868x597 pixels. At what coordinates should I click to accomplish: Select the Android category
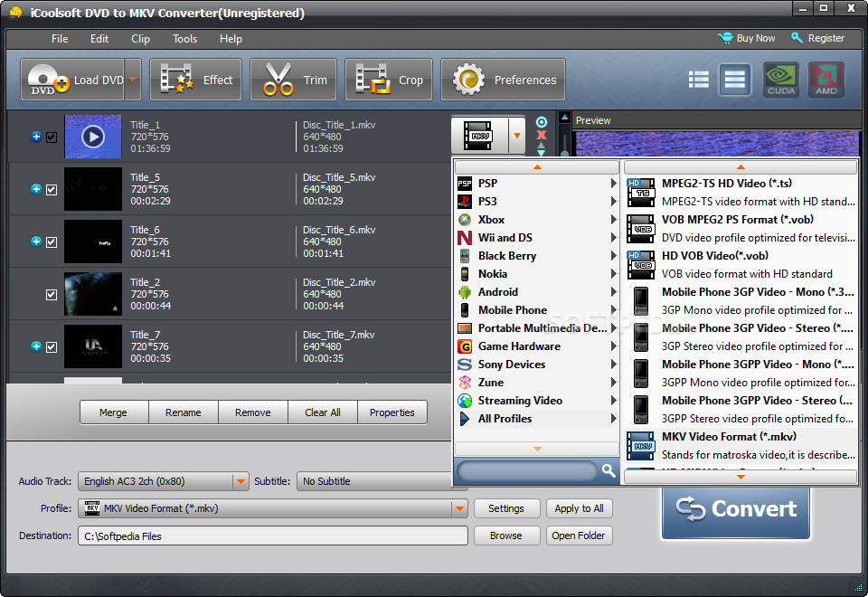click(x=536, y=292)
